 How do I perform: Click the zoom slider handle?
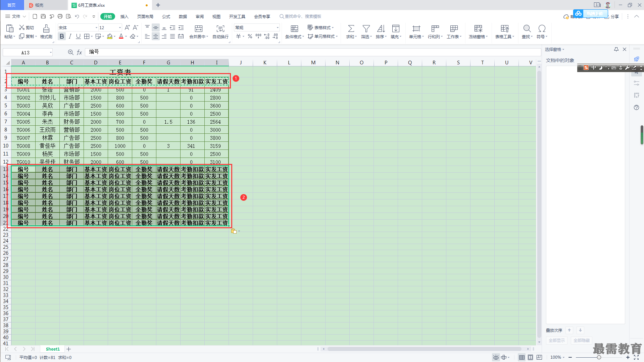(x=599, y=357)
